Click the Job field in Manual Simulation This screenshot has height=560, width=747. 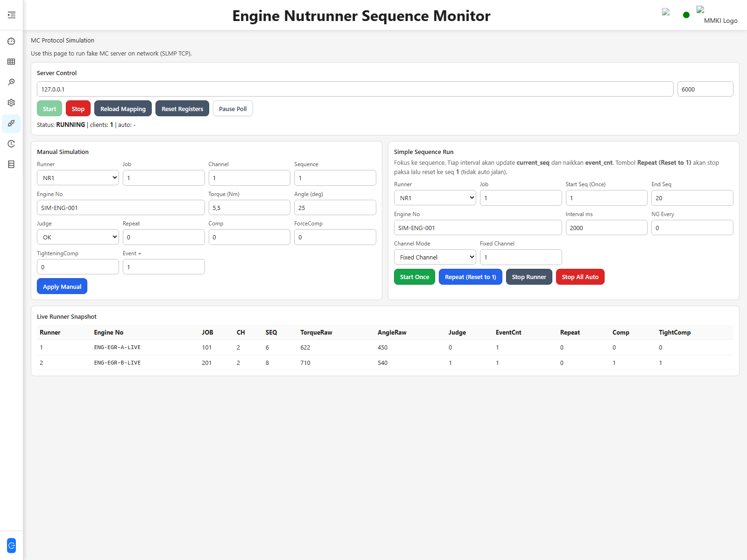click(163, 178)
